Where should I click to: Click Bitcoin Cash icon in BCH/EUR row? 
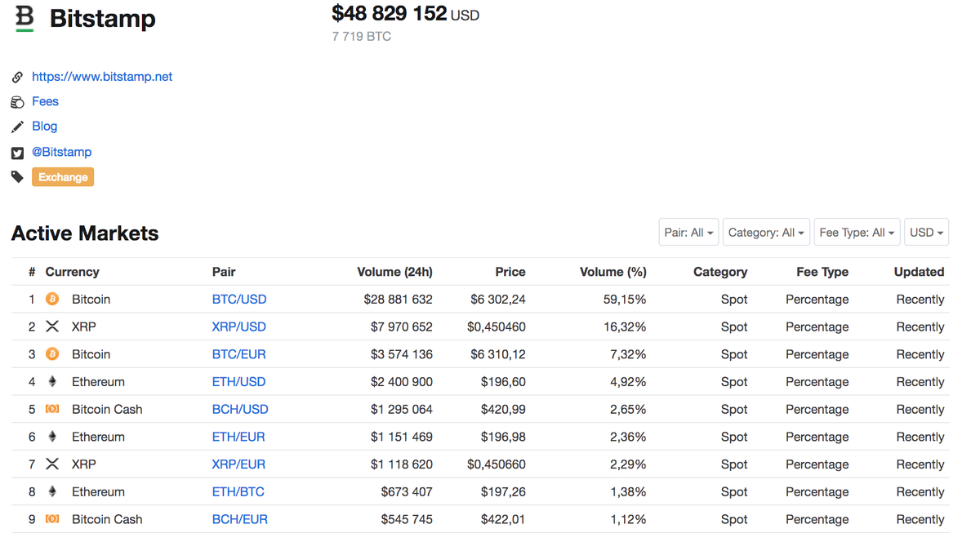click(52, 519)
